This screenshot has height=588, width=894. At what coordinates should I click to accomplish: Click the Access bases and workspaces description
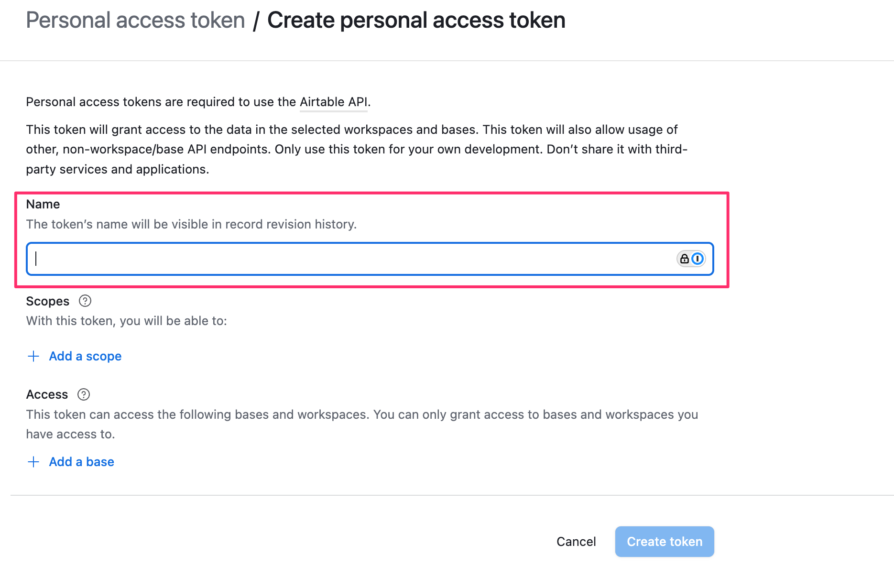click(362, 424)
